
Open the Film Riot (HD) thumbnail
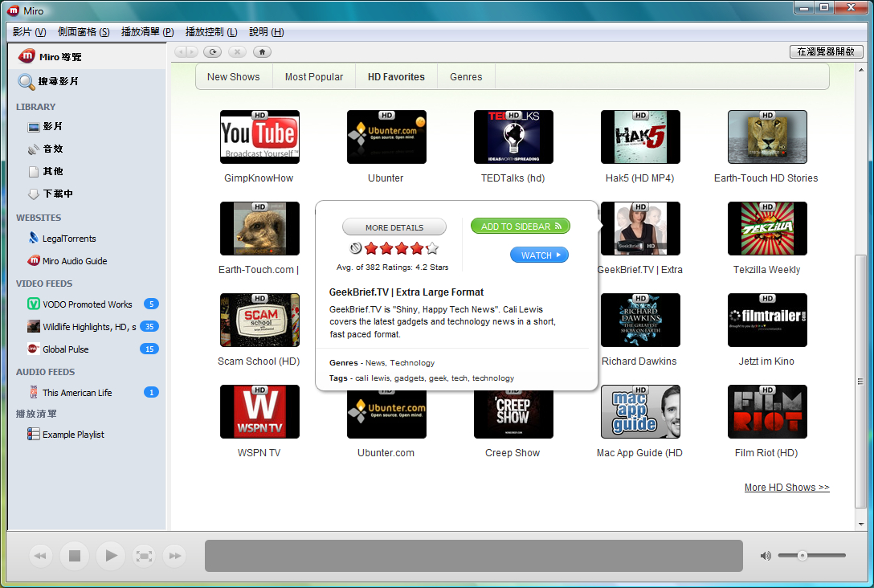point(767,411)
